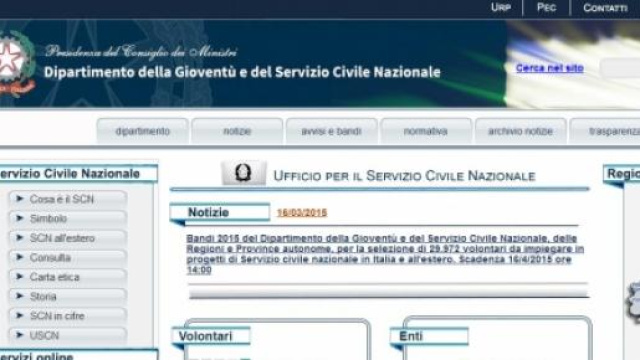Open the SCN in cifre sidebar item
The image size is (640, 360).
[x=68, y=316]
